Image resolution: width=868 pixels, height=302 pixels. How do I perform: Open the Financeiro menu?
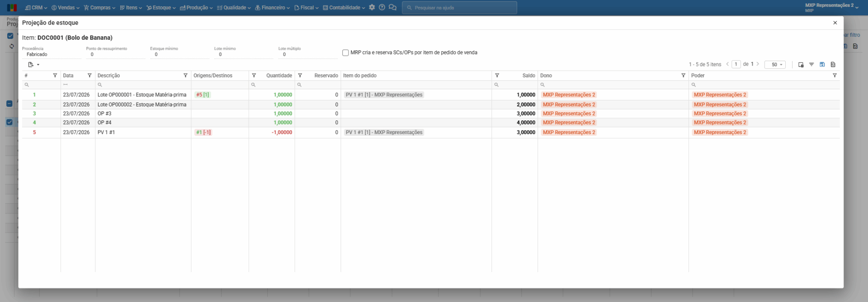click(273, 8)
